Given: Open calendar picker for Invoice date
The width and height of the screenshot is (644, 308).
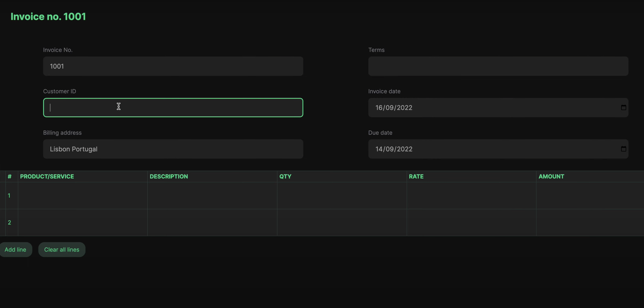Looking at the screenshot, I should pyautogui.click(x=623, y=108).
